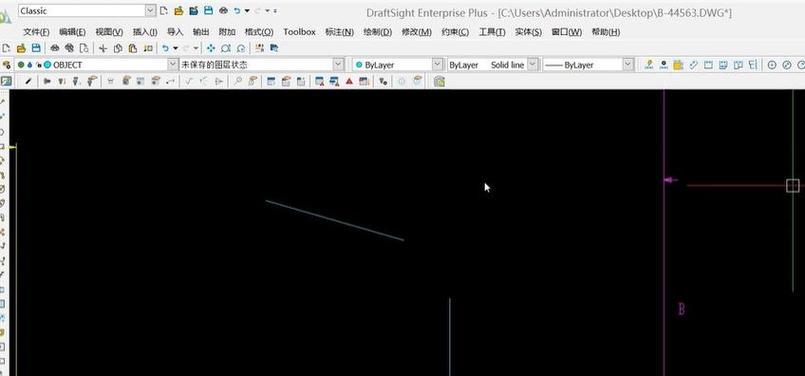Open the Layer Manager icon beside the OBJECT layer
Screen dimensions: 805x376
6,65
